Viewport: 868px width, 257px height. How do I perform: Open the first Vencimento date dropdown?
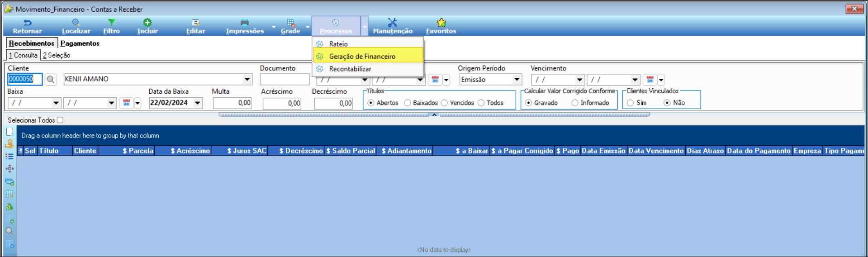click(x=579, y=80)
